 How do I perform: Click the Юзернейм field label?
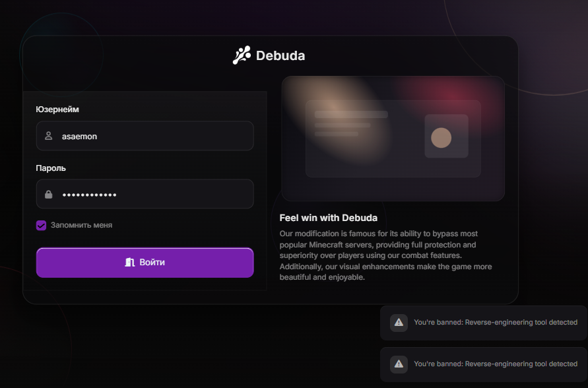(57, 110)
